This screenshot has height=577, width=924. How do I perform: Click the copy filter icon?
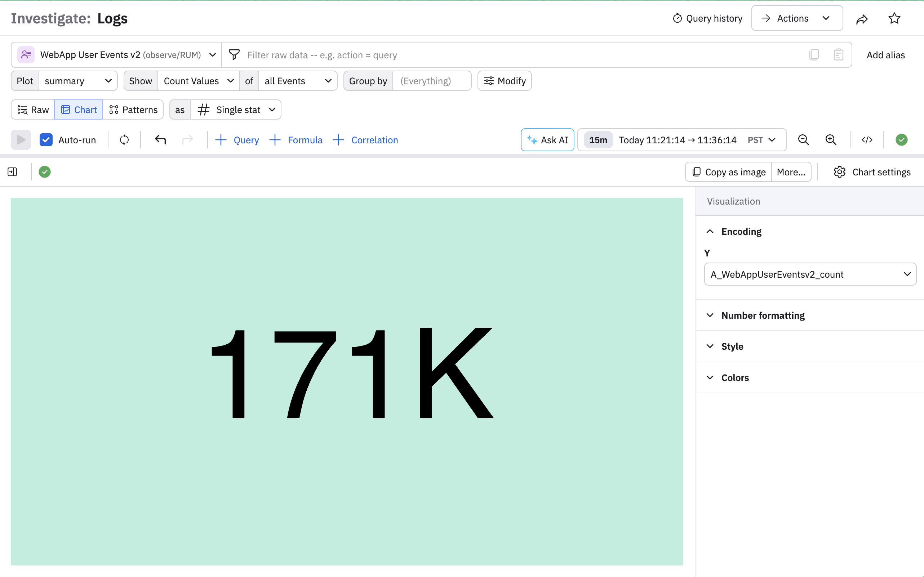point(814,55)
